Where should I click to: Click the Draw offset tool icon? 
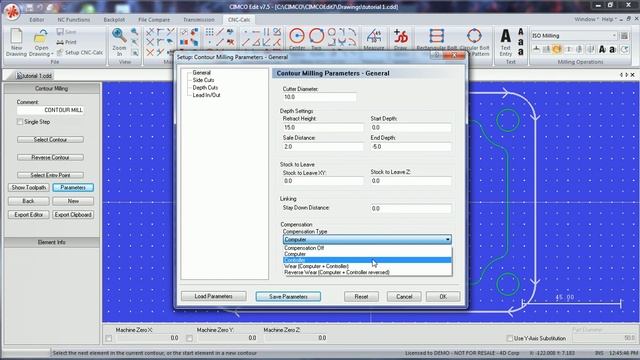[x=400, y=36]
